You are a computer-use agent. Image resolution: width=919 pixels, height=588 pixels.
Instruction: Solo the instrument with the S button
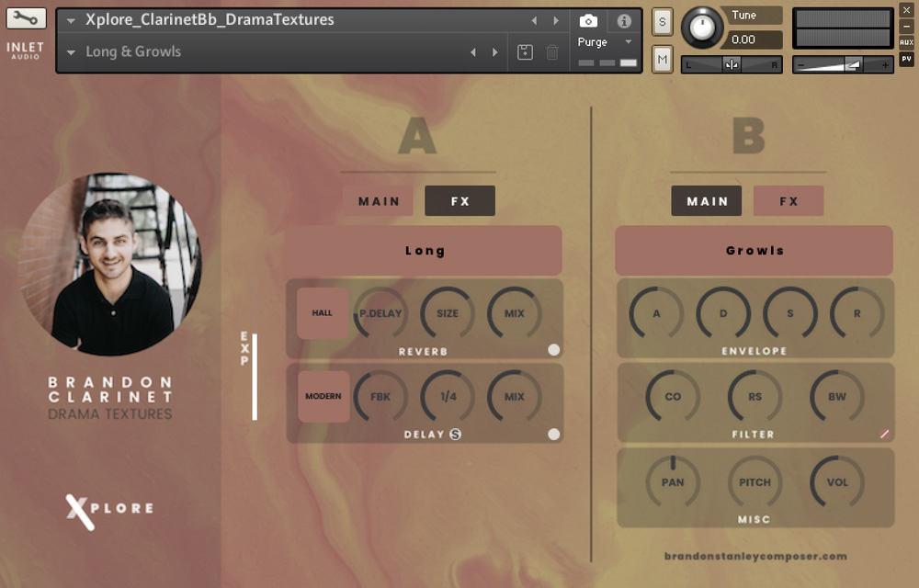[x=661, y=20]
